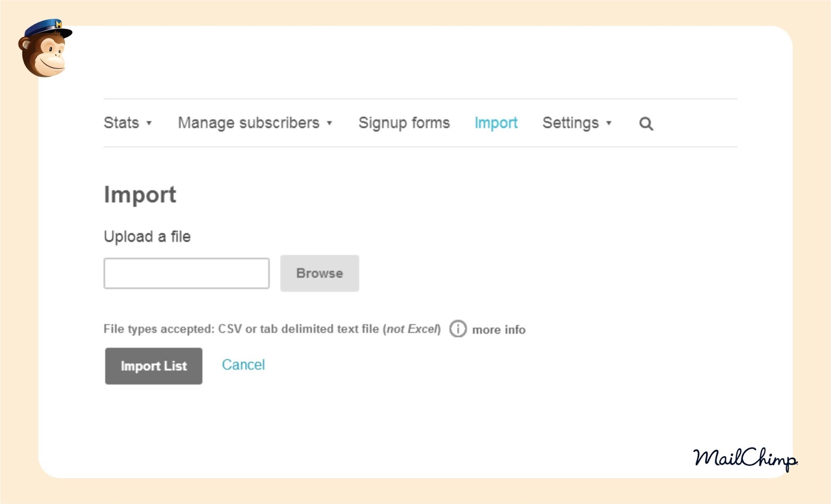
Task: Click the MailChimp monkey mascot logo
Action: 45,48
